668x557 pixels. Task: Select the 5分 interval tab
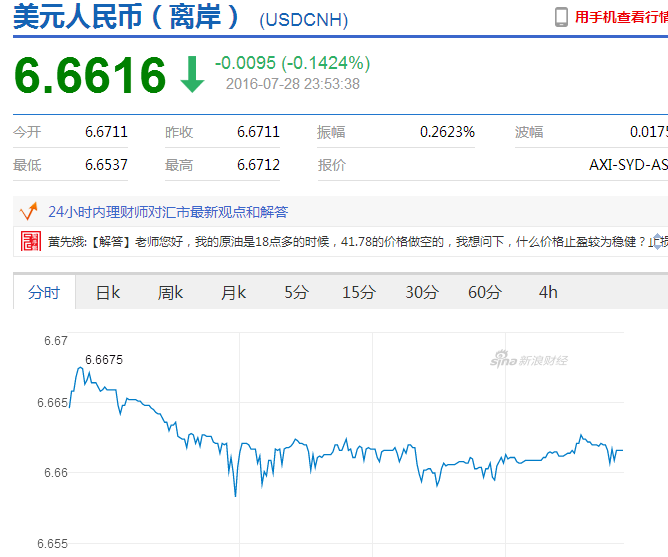297,292
